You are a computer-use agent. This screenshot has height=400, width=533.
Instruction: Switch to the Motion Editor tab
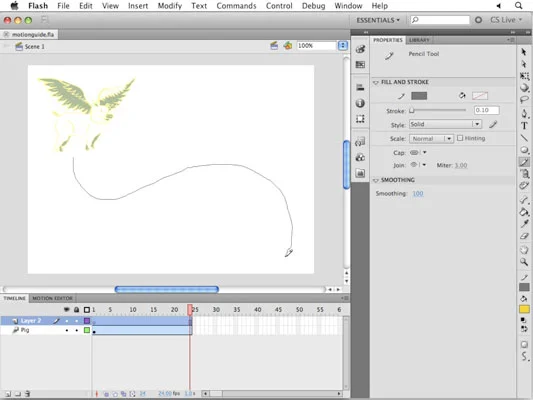click(52, 298)
